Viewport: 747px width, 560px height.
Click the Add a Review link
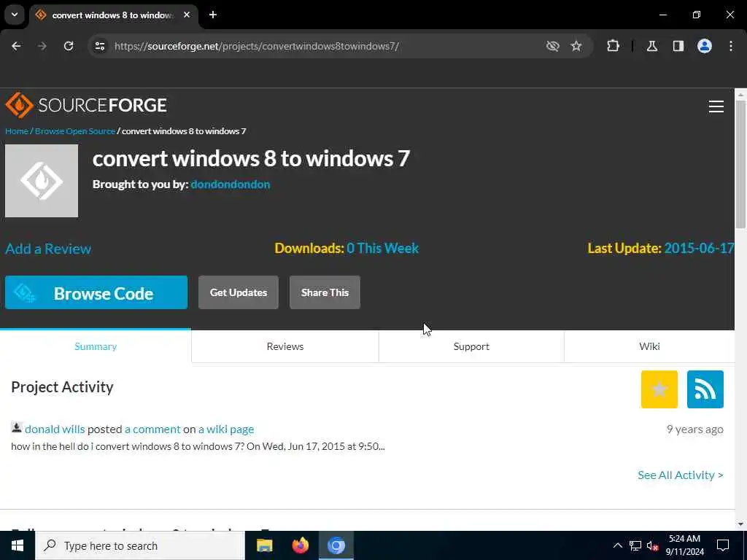48,249
